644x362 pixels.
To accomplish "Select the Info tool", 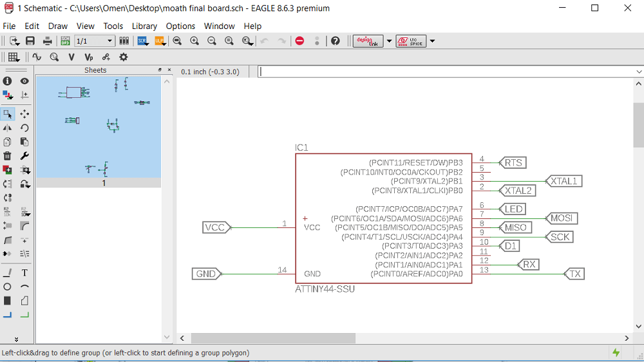I will 7,81.
